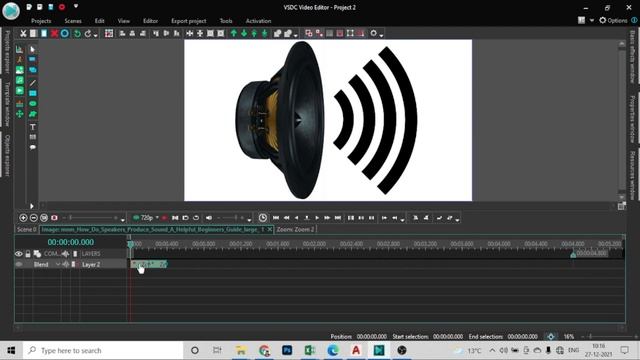Open the Edit menu
This screenshot has height=360, width=640.
(100, 21)
